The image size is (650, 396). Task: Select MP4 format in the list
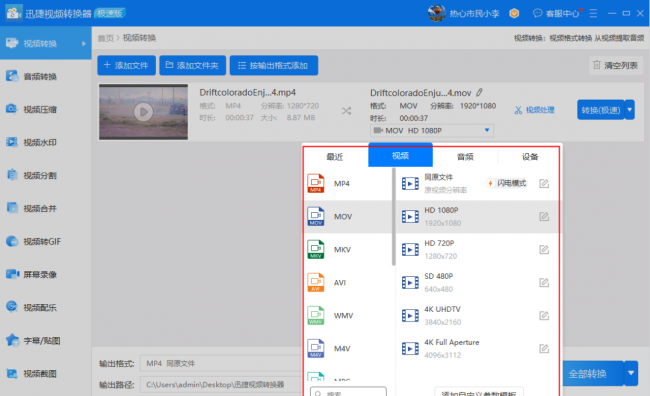pyautogui.click(x=348, y=183)
